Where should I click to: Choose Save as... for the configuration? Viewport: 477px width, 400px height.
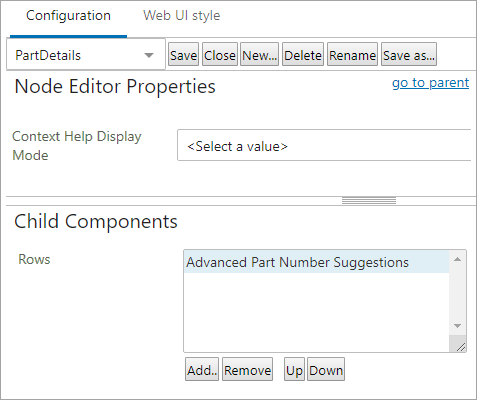coord(409,55)
